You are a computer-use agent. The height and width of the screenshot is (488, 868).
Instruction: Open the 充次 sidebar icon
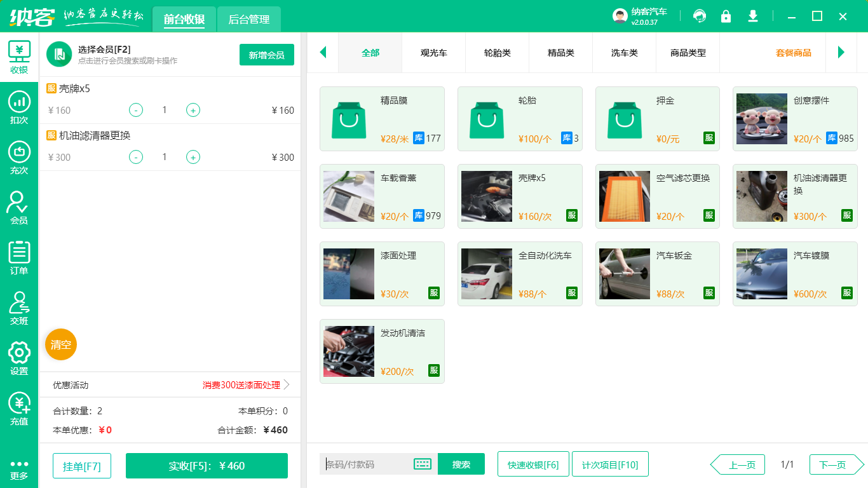(x=19, y=158)
